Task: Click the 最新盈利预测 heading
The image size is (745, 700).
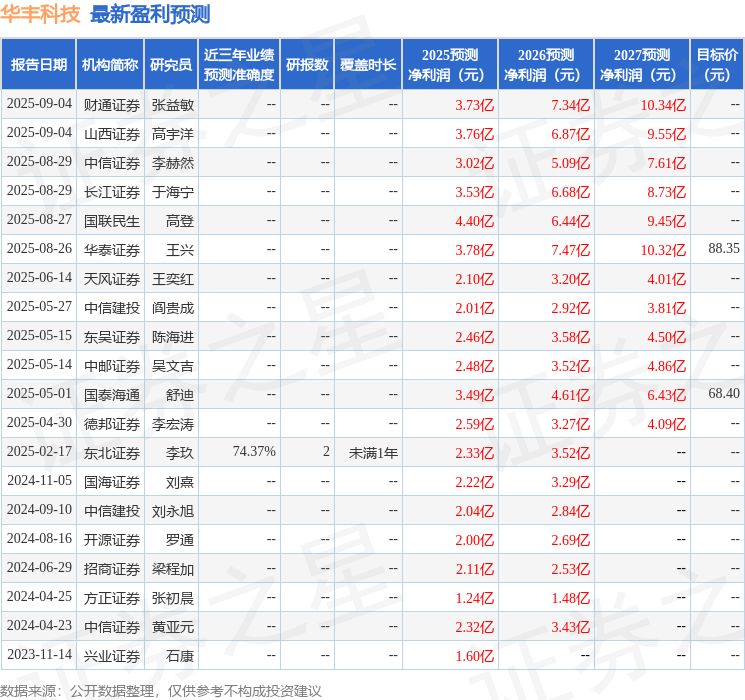Action: [x=150, y=14]
